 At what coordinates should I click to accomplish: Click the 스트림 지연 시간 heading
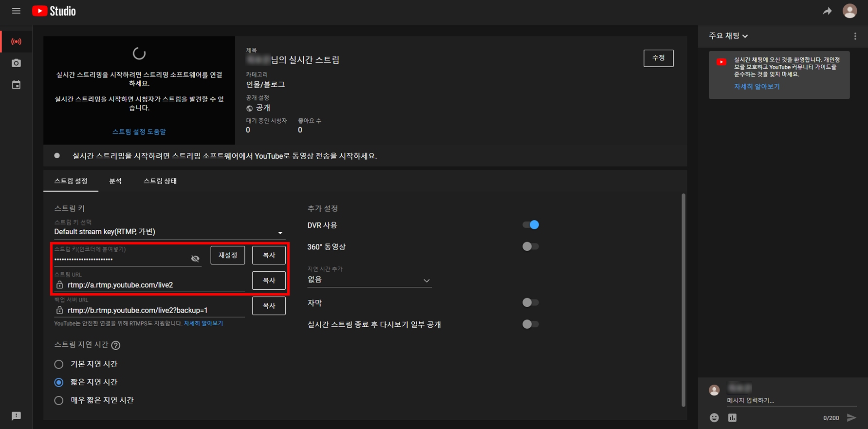pyautogui.click(x=81, y=344)
